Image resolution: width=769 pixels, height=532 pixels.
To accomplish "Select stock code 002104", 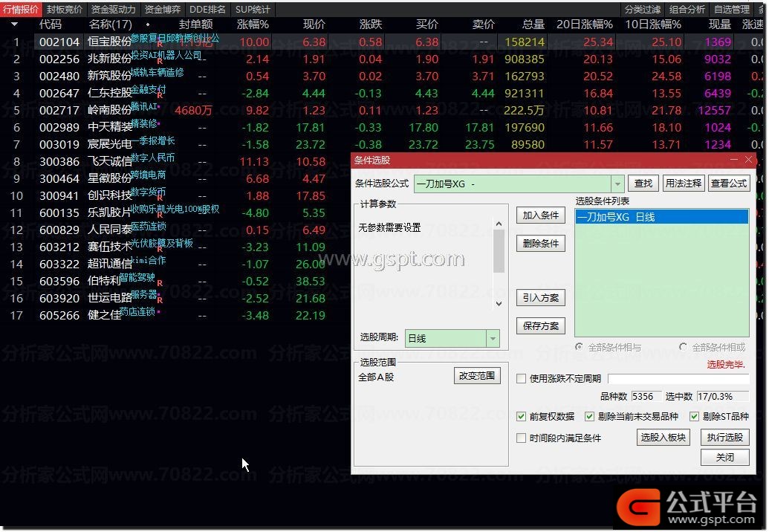I will click(x=59, y=42).
